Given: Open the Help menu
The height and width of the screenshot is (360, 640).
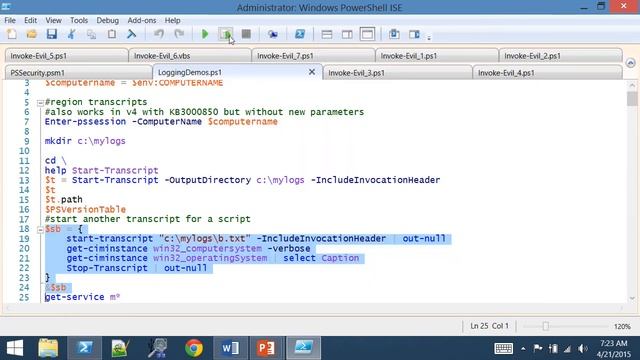Looking at the screenshot, I should [172, 20].
